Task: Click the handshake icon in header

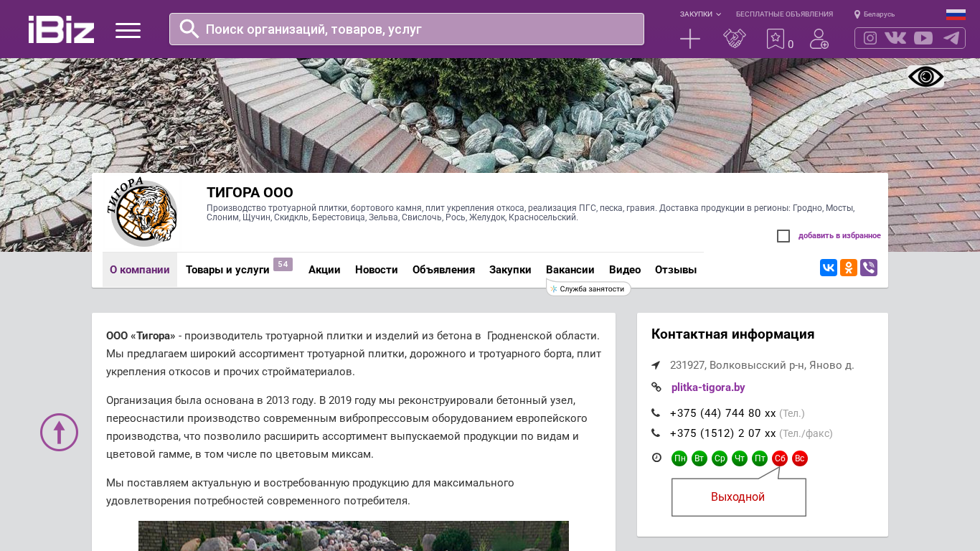Action: 734,39
